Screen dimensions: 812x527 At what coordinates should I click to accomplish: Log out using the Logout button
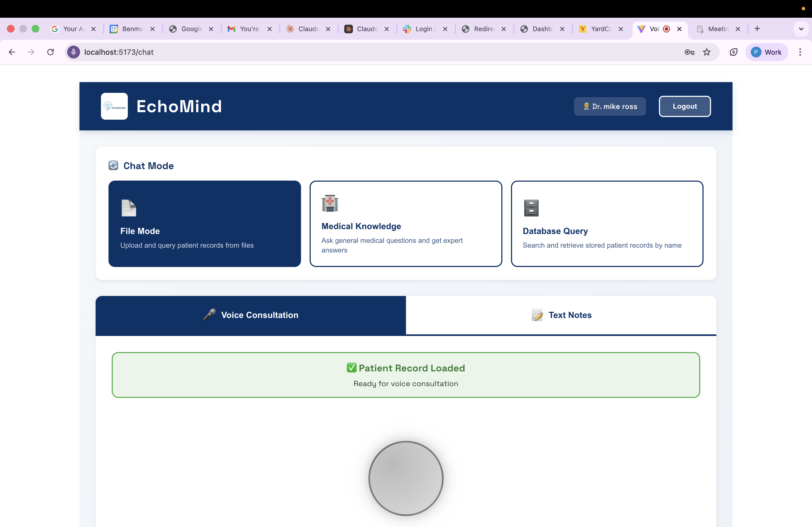pyautogui.click(x=685, y=106)
